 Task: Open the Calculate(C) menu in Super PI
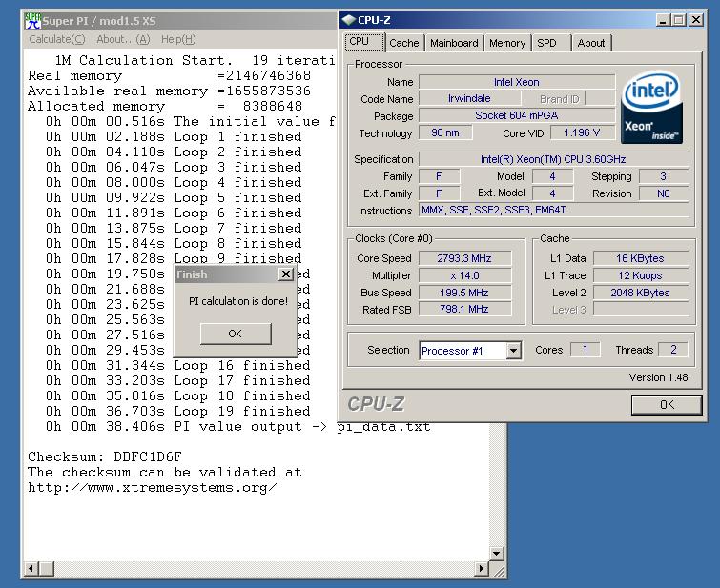click(57, 39)
